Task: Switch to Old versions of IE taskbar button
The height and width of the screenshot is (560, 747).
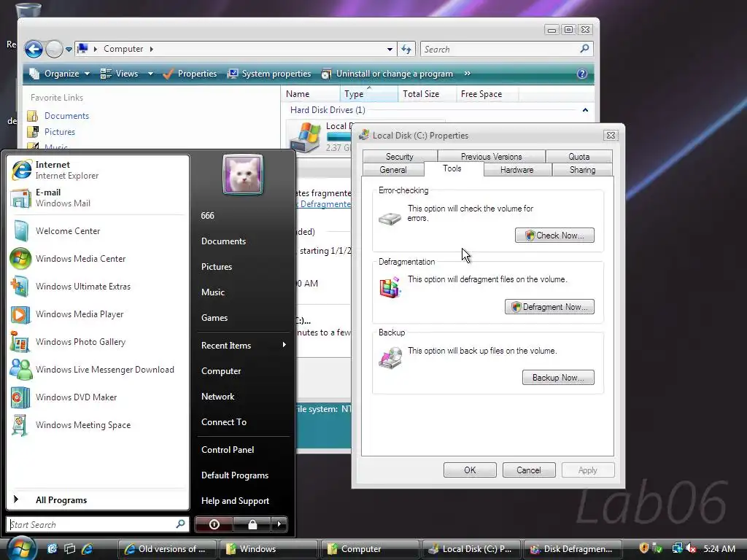Action: [x=167, y=549]
